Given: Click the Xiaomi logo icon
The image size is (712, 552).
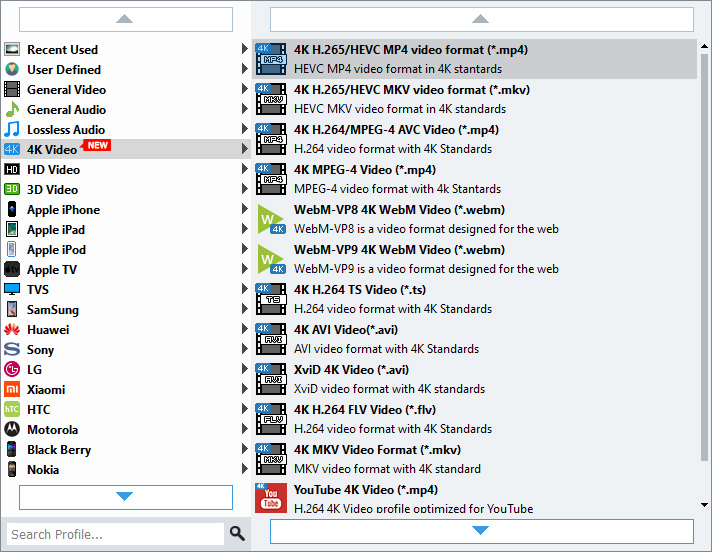Looking at the screenshot, I should 12,389.
